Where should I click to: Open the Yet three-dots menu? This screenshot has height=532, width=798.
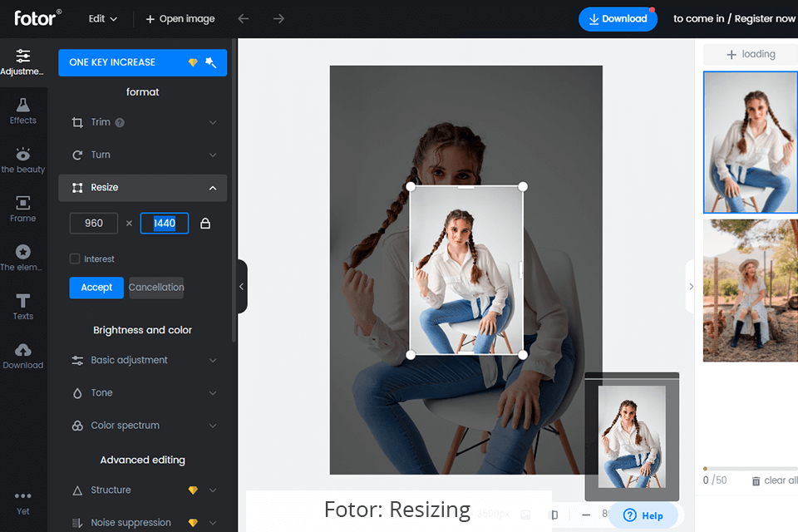tap(23, 496)
